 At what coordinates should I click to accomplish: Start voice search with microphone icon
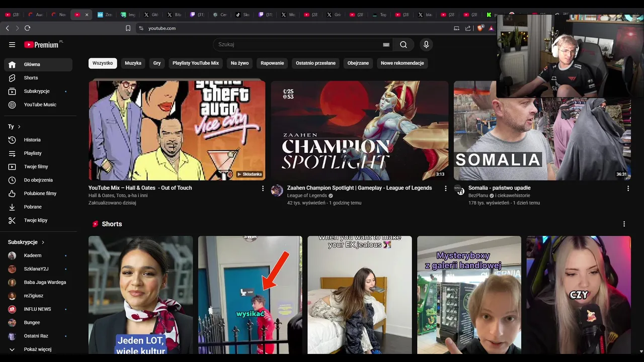click(x=426, y=45)
